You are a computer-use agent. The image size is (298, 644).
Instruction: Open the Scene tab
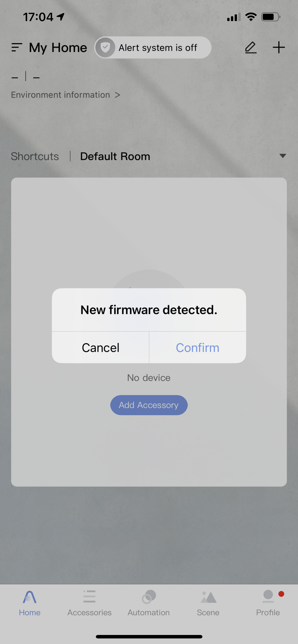pyautogui.click(x=208, y=603)
